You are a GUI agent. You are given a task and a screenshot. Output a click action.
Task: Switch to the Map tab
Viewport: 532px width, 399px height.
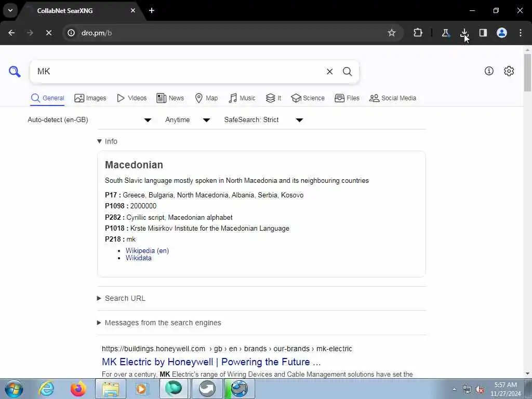pos(206,98)
